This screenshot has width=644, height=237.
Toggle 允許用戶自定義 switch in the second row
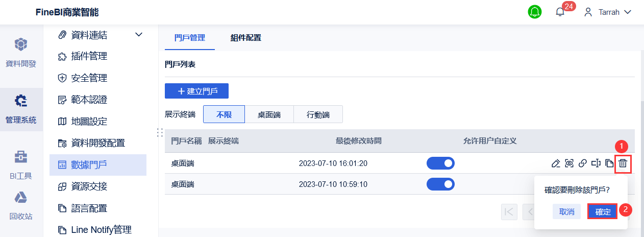[x=440, y=184]
